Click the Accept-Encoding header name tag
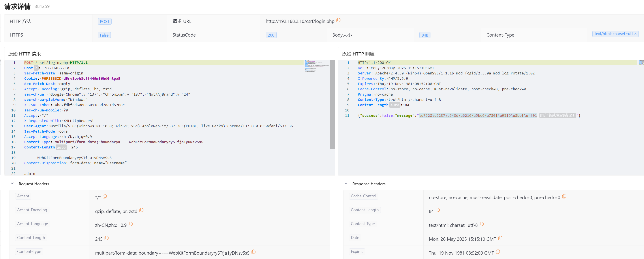This screenshot has width=644, height=259. point(32,210)
